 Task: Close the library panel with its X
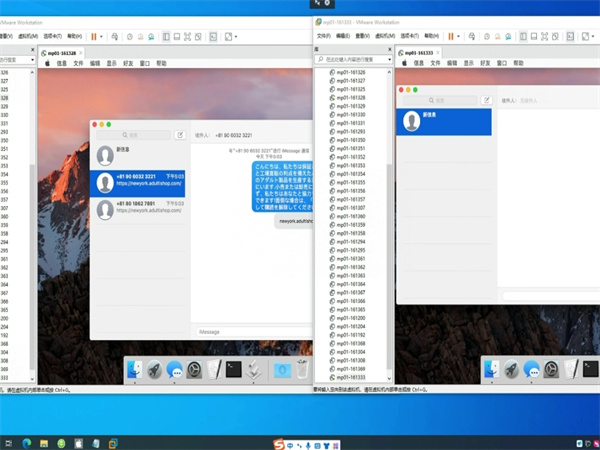[390, 49]
